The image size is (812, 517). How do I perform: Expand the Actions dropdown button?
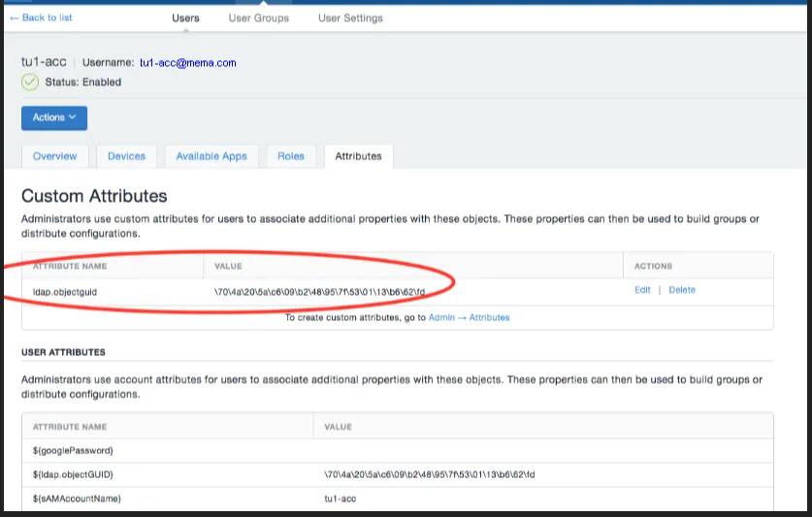54,117
